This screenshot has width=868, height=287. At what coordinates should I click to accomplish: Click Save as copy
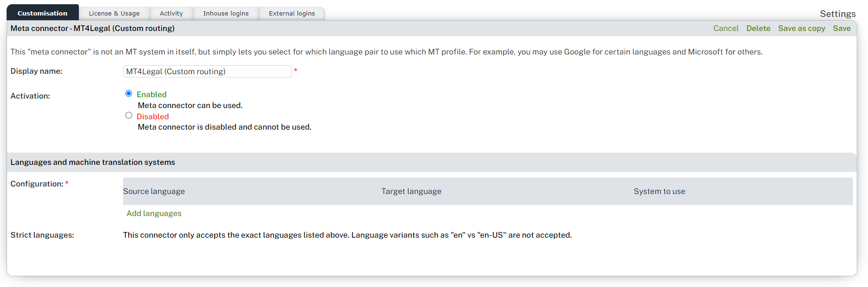point(801,28)
